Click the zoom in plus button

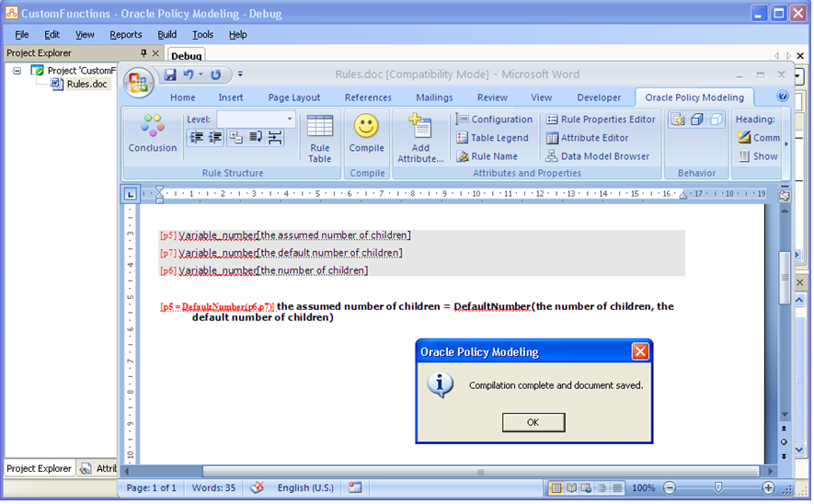point(768,488)
